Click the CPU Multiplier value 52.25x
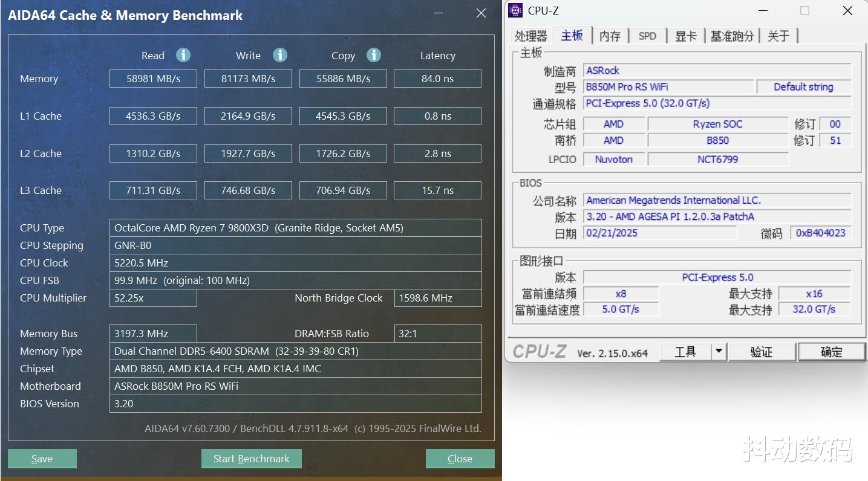The width and height of the screenshot is (868, 481). (153, 298)
